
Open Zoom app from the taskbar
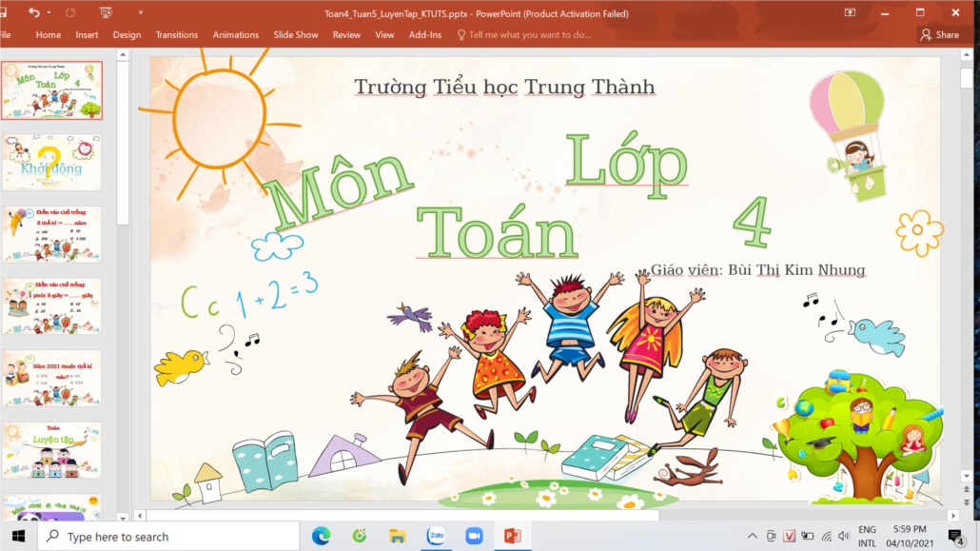[474, 536]
